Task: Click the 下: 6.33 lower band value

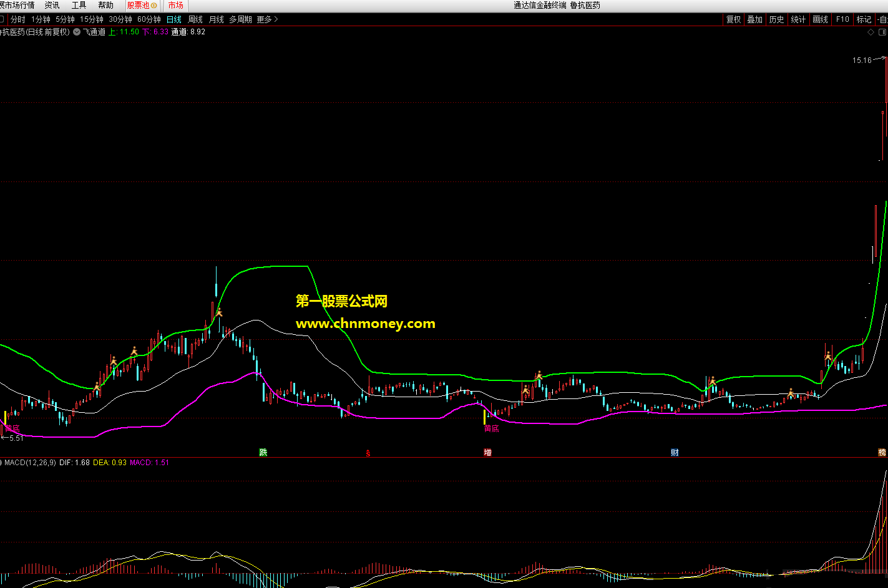Action: (x=155, y=32)
